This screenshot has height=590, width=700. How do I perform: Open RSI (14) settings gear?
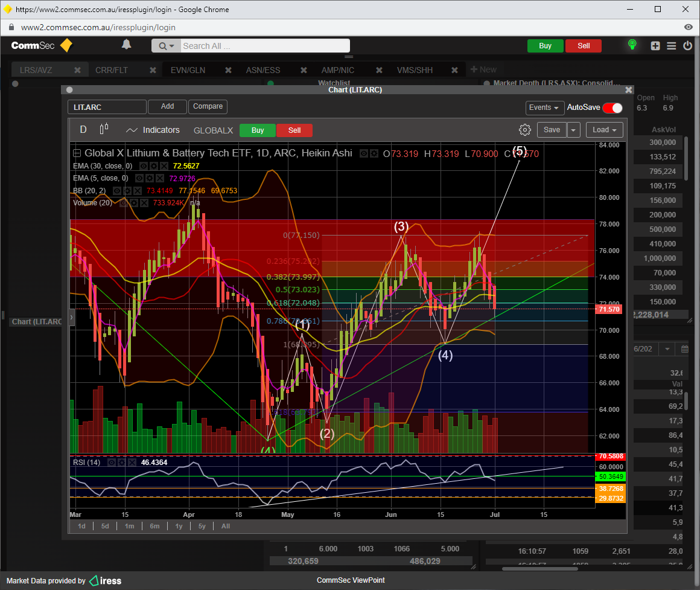121,463
